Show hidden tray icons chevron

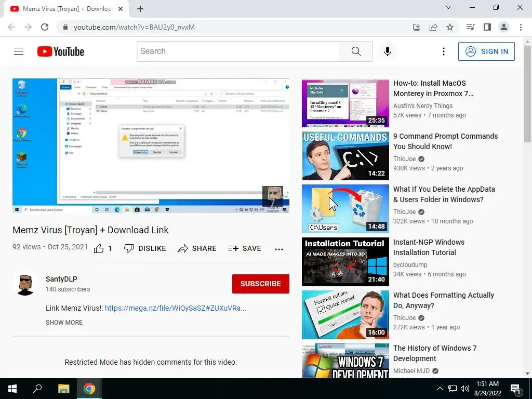440,389
